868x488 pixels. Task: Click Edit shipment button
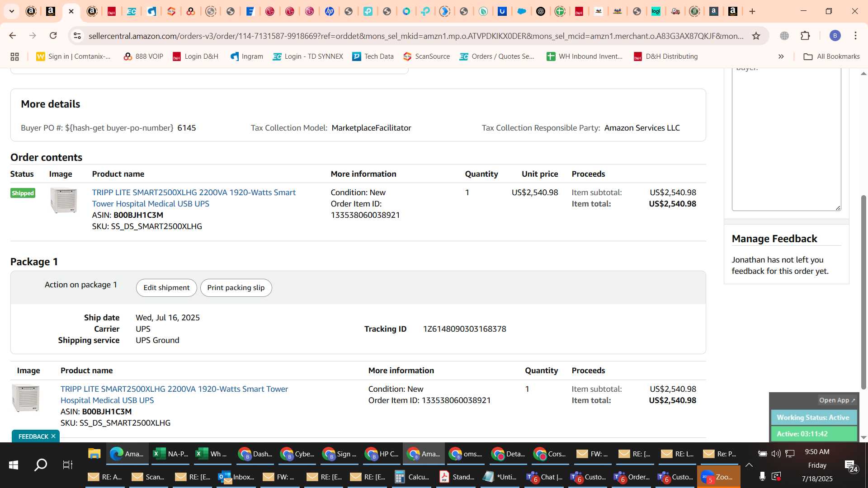pos(166,288)
